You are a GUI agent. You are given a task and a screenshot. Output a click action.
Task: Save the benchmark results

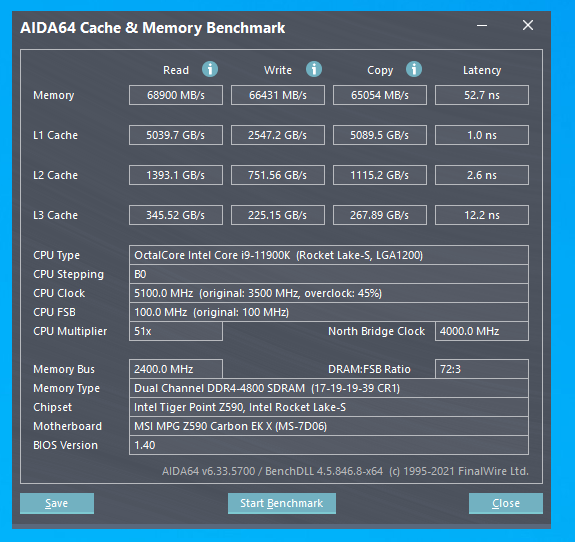(57, 503)
